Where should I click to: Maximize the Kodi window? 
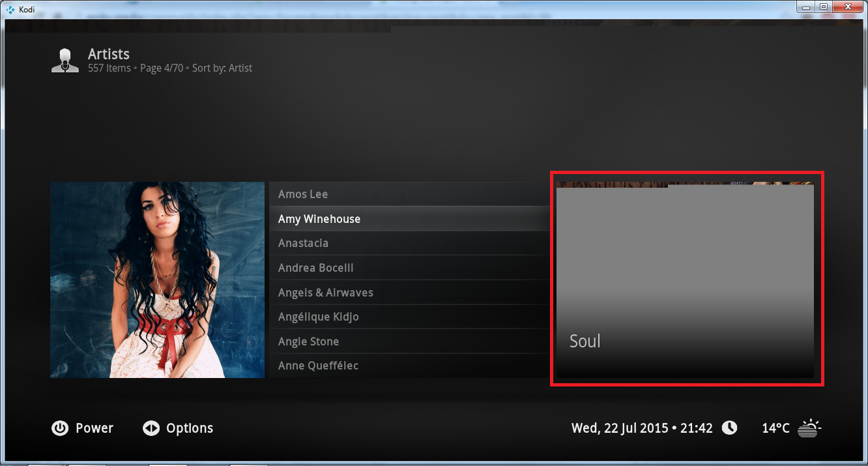(x=824, y=7)
